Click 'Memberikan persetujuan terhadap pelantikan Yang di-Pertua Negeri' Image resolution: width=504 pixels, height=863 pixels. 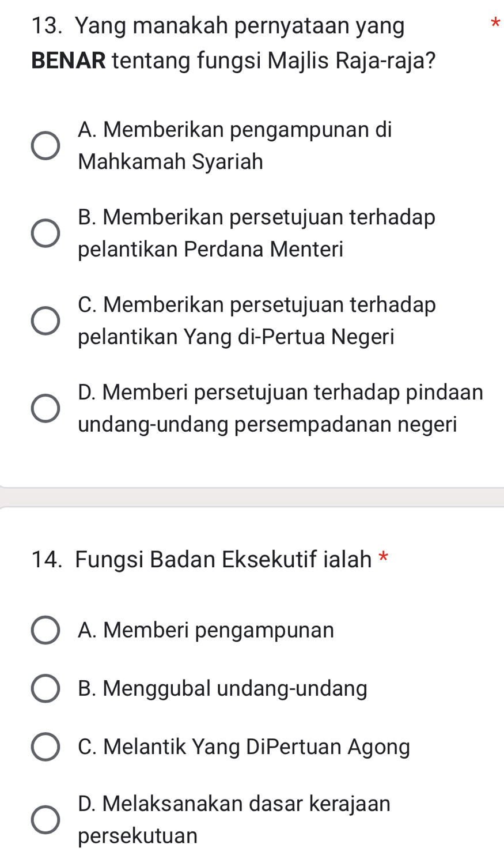pyautogui.click(x=256, y=320)
